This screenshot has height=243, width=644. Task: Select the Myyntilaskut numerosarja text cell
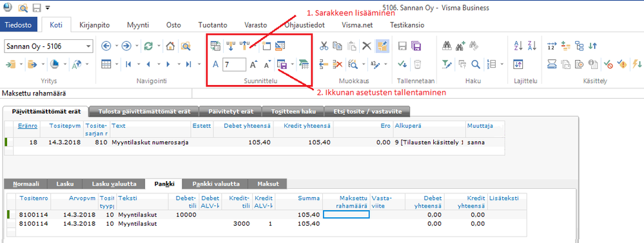pyautogui.click(x=150, y=142)
